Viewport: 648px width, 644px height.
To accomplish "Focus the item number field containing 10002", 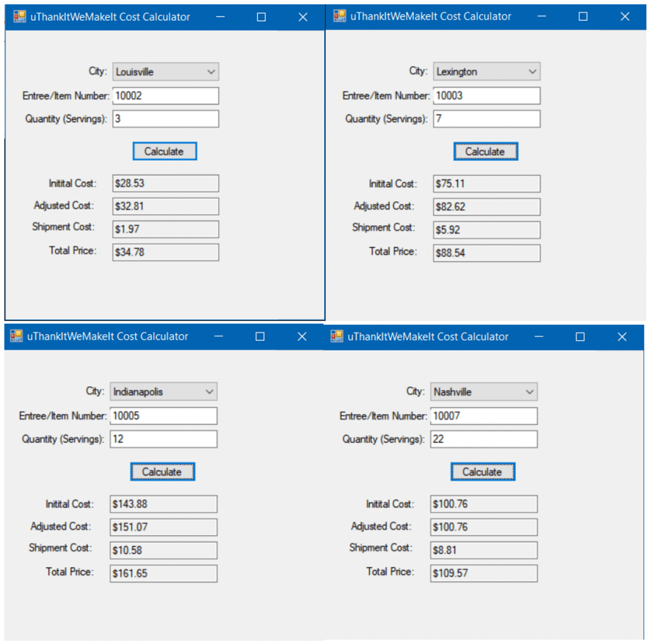I will (165, 96).
